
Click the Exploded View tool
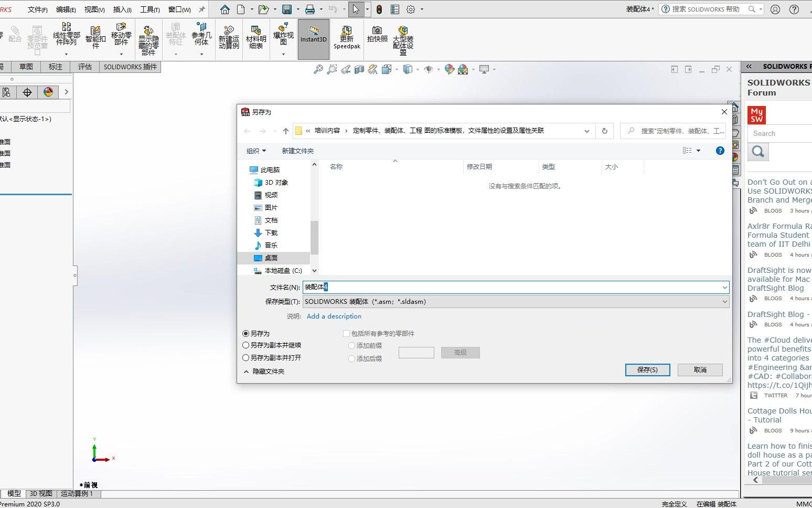pyautogui.click(x=283, y=34)
